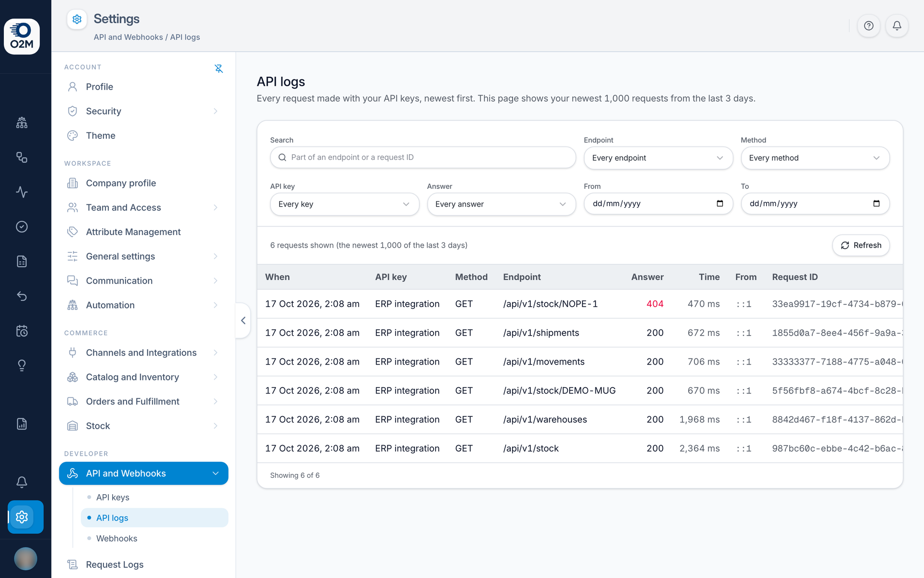Click the When column header
The height and width of the screenshot is (578, 924).
click(x=278, y=277)
